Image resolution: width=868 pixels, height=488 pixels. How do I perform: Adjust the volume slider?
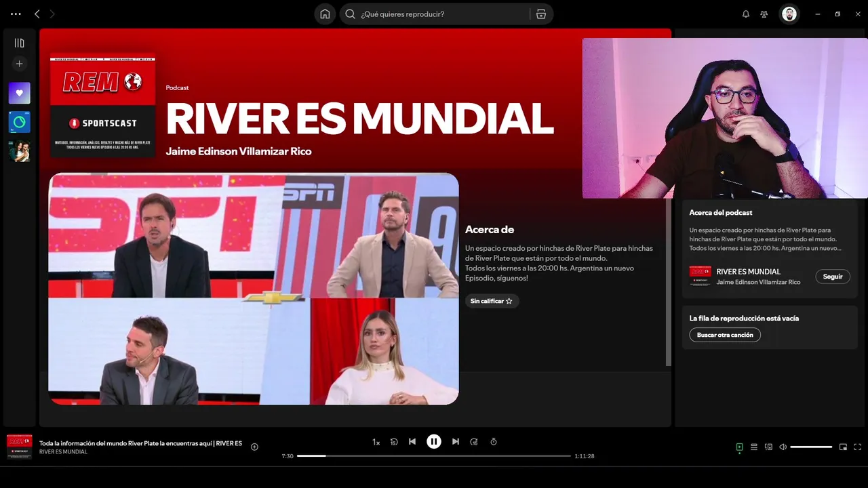pyautogui.click(x=811, y=447)
